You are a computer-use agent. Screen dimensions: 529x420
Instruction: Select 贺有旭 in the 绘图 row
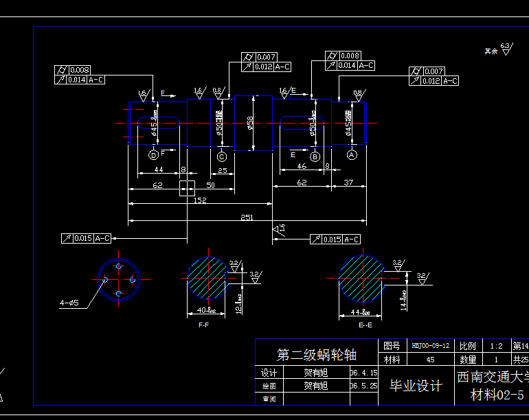(x=316, y=386)
